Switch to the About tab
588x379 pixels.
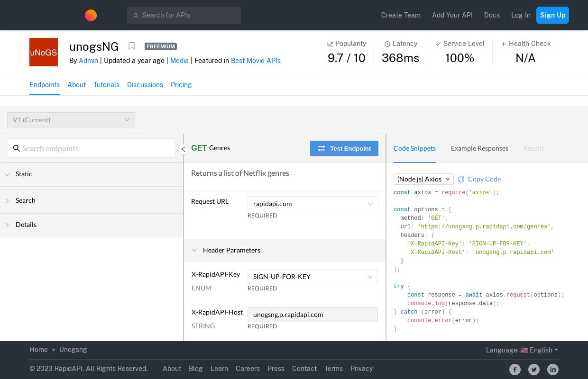[x=76, y=85]
